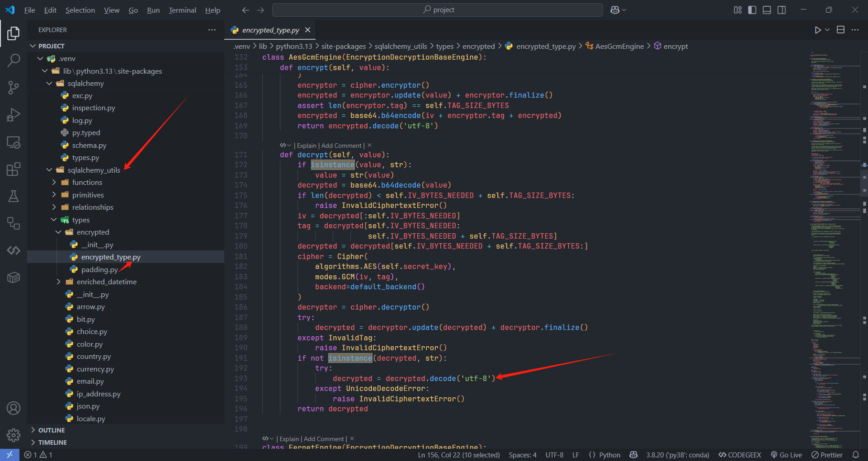868x461 pixels.
Task: Open the Extensions view
Action: pos(14,169)
